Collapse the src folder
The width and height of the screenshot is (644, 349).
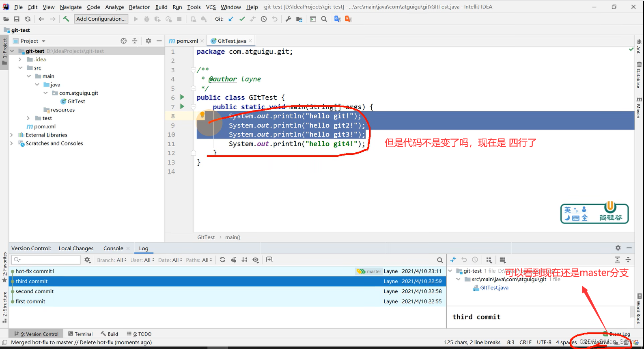click(20, 68)
